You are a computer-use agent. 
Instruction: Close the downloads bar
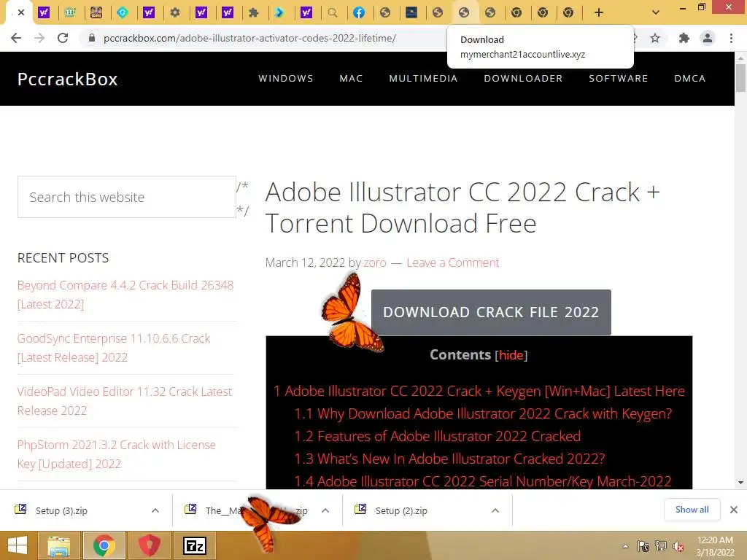coord(734,510)
